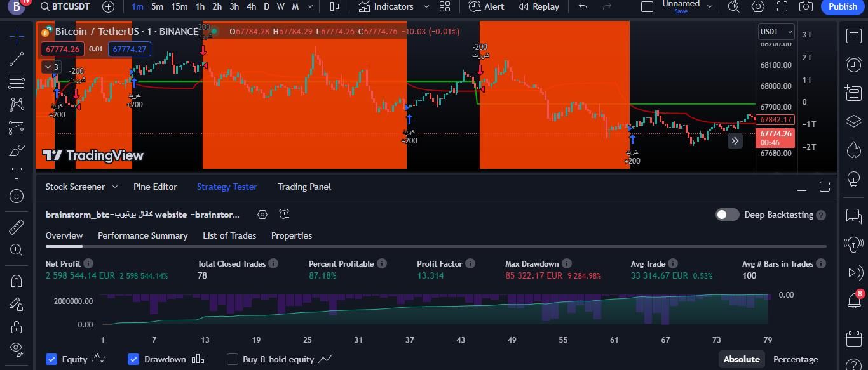
Task: Open indicator templates grid icon
Action: (x=445, y=6)
